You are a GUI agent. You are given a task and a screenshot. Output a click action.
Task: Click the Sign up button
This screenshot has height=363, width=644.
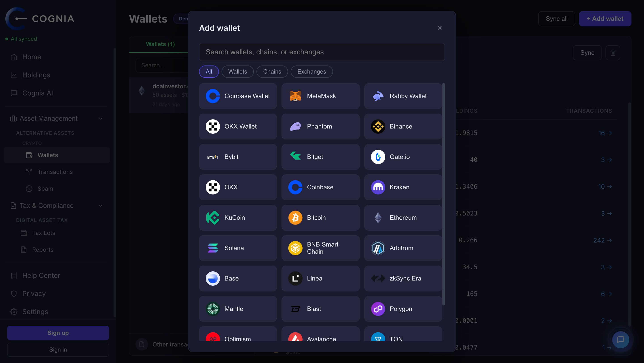tap(58, 333)
